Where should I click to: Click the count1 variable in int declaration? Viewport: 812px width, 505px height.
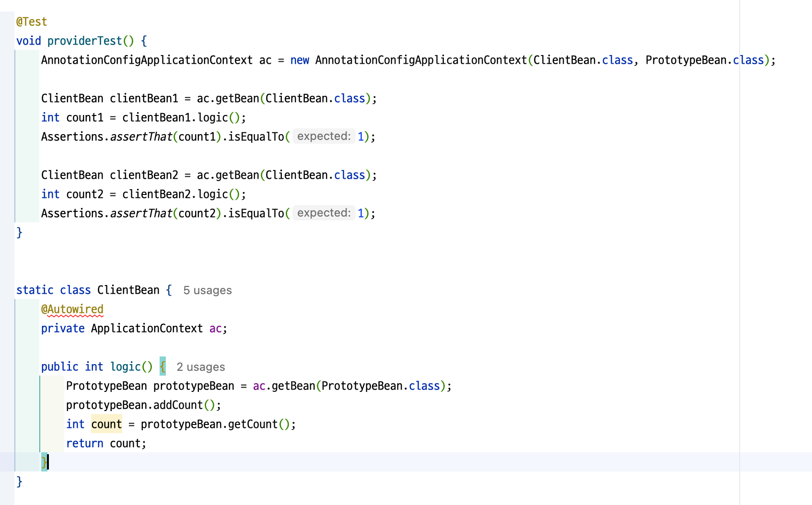[x=85, y=118]
